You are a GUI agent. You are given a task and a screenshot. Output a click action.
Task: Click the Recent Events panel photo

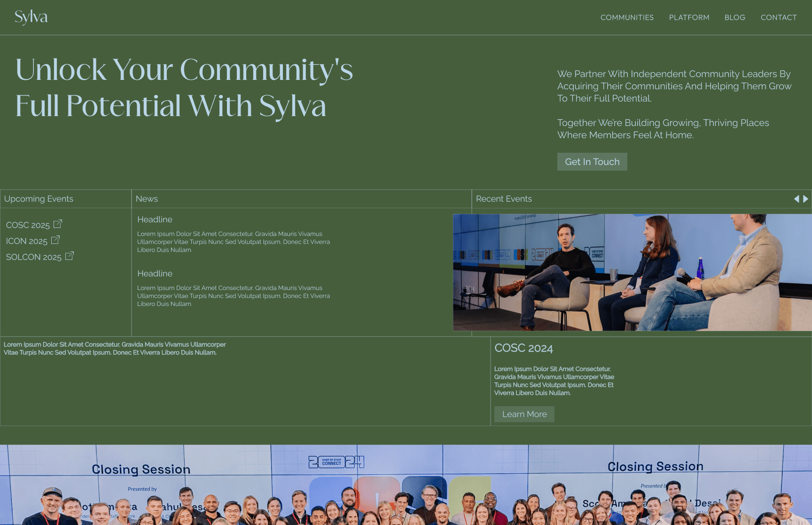pyautogui.click(x=632, y=273)
